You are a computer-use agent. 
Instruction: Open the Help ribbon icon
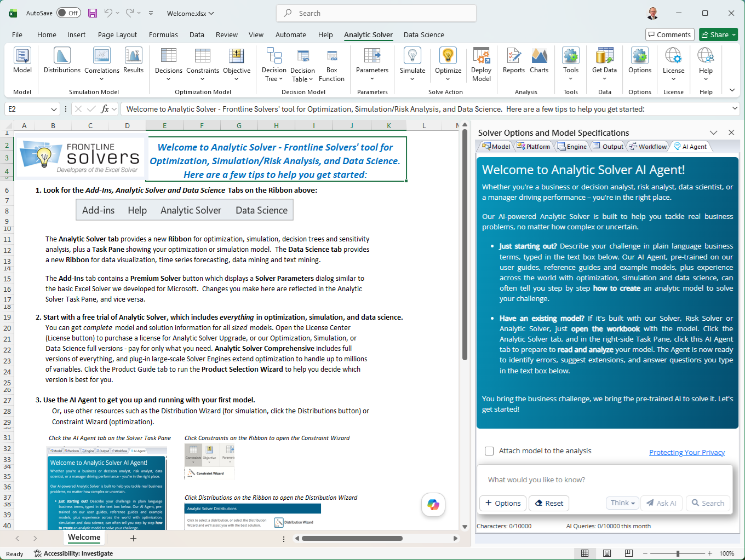[x=706, y=64]
